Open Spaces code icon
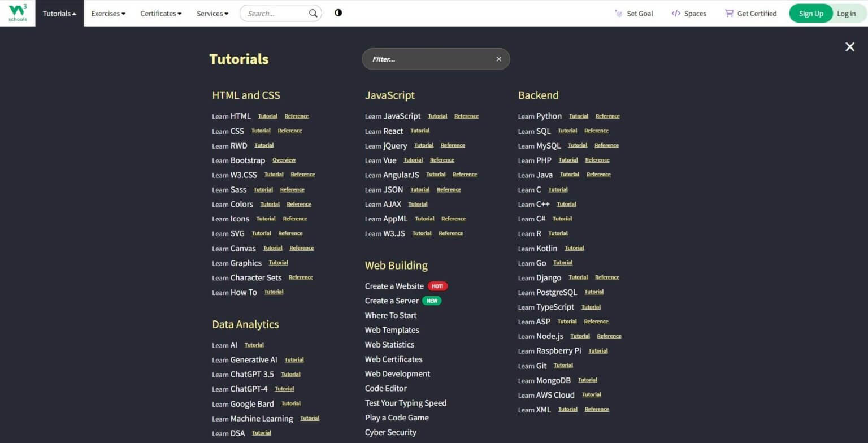This screenshot has width=868, height=443. click(x=676, y=14)
